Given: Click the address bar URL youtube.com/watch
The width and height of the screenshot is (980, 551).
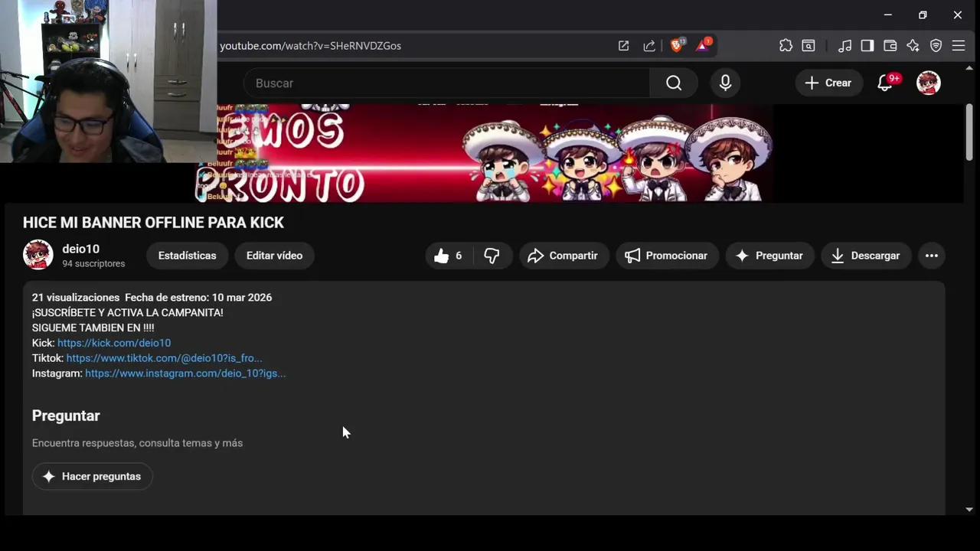Looking at the screenshot, I should pyautogui.click(x=310, y=46).
